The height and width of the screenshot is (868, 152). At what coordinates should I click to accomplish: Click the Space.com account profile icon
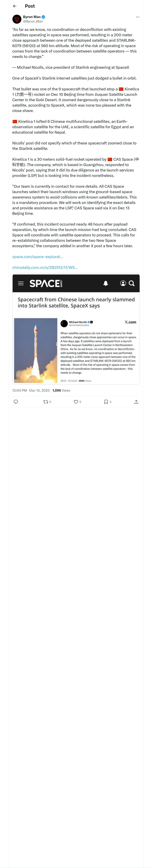click(x=123, y=283)
